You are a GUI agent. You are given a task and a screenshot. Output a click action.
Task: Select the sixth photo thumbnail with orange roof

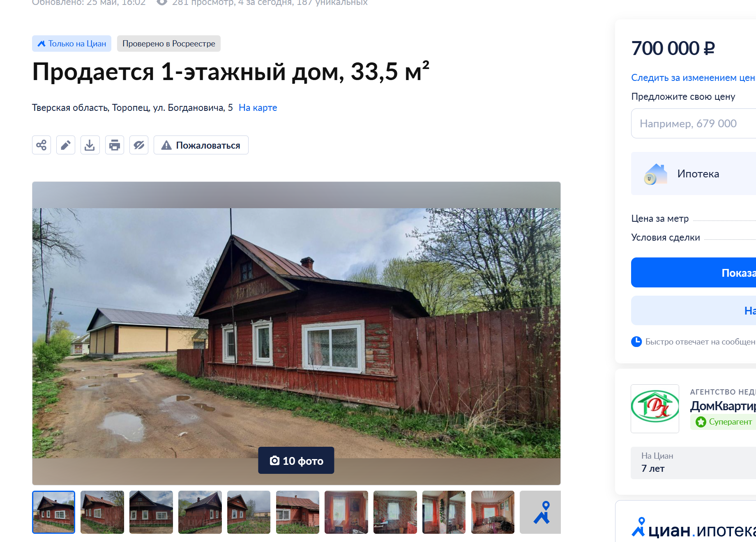[297, 512]
